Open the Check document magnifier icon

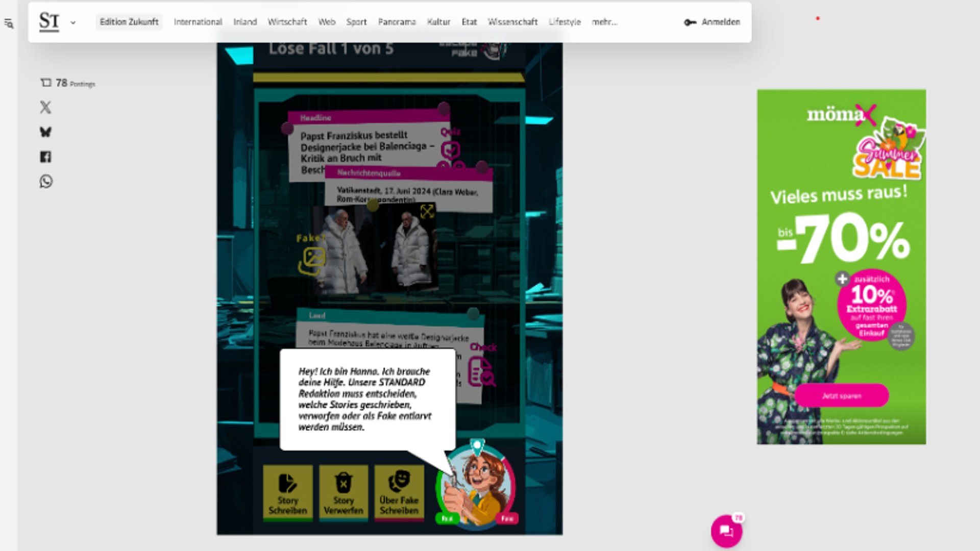tap(481, 372)
